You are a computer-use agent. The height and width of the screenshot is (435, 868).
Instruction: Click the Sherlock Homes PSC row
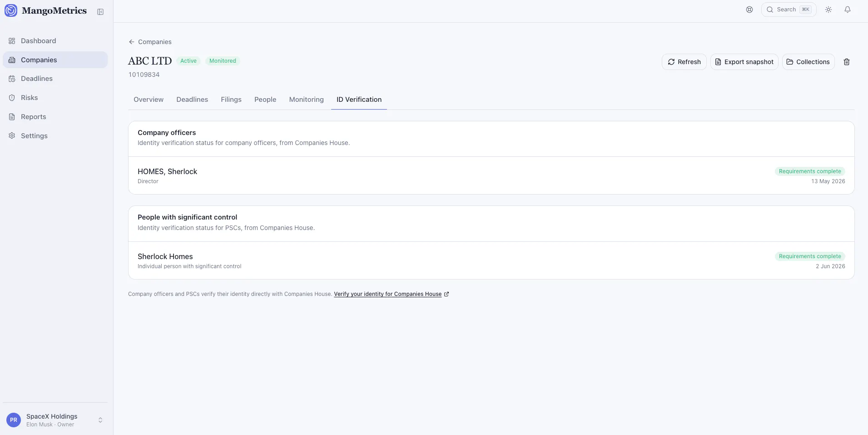tap(491, 260)
